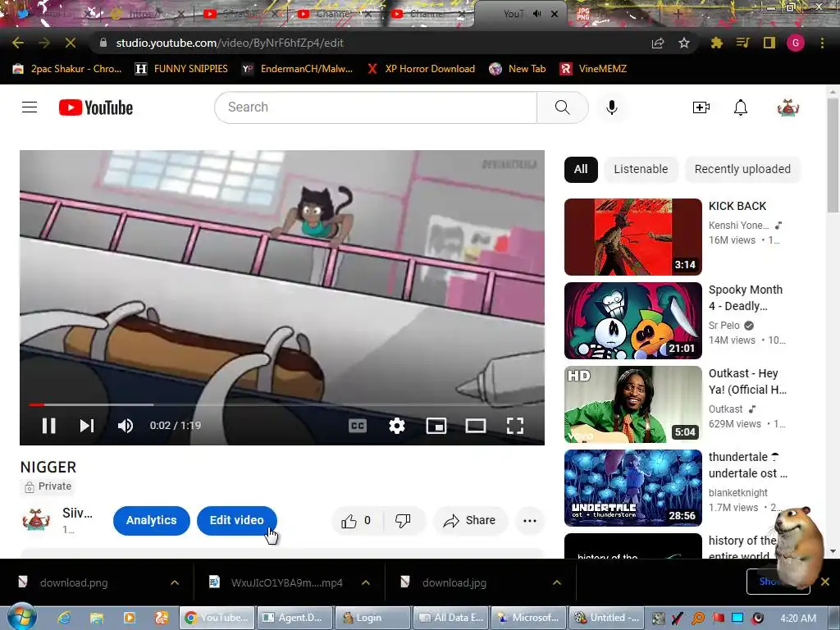This screenshot has width=840, height=630.
Task: Pause the video with the pause button
Action: (x=48, y=426)
